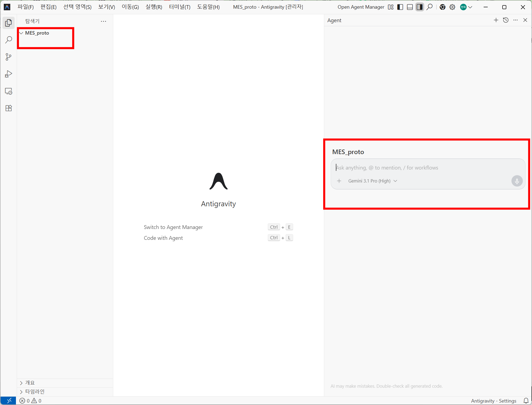Screen dimensions: 532x405
Task: Open the 실행(R) menu
Action: [x=154, y=7]
